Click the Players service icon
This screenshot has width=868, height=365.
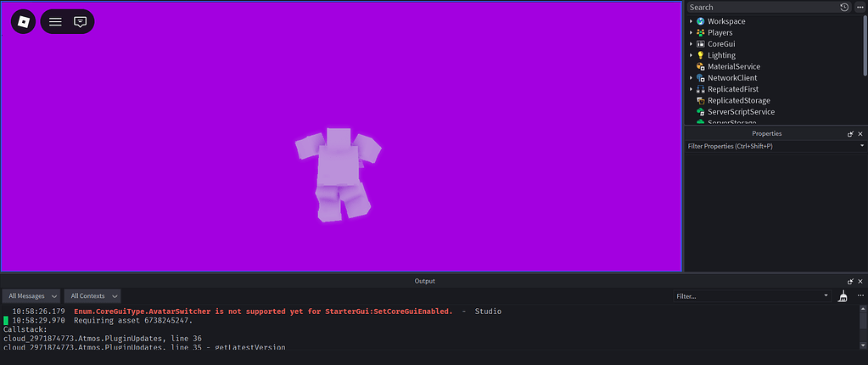click(701, 32)
